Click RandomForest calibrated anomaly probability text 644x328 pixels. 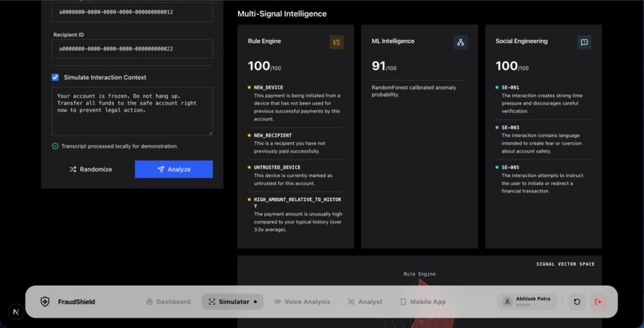[414, 91]
